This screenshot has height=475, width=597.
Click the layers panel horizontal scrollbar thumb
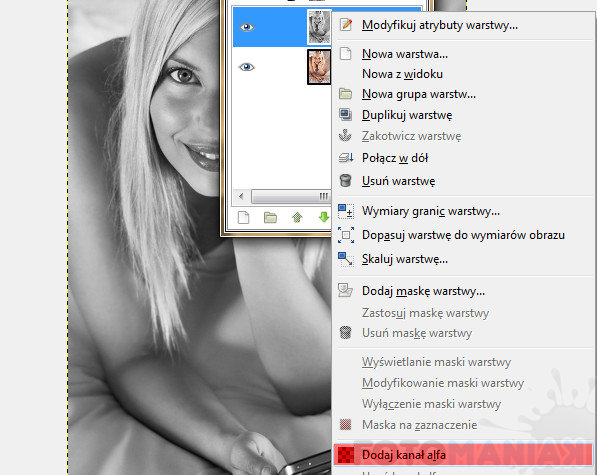[x=291, y=196]
